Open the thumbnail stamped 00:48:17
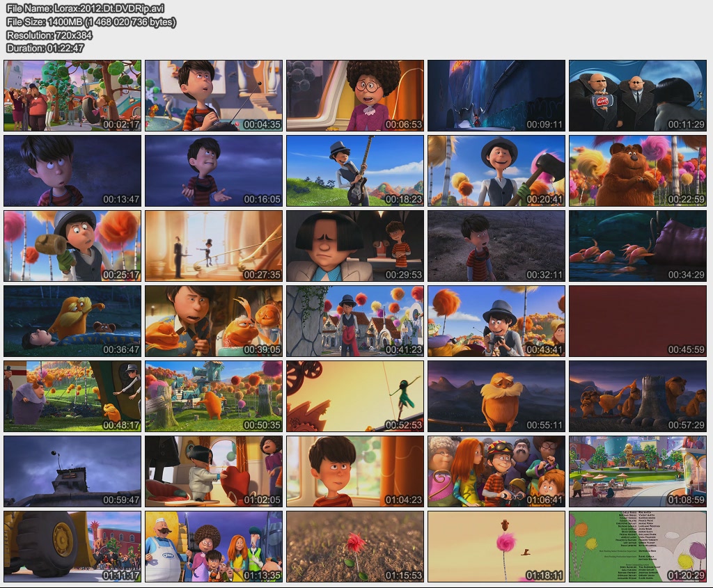The image size is (713, 588). tap(72, 396)
